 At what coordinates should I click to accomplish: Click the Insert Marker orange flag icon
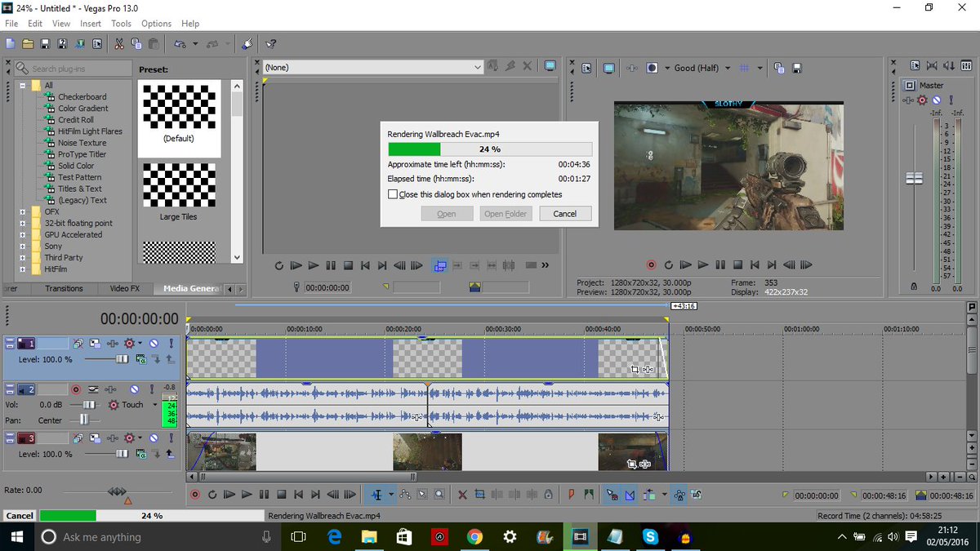click(x=572, y=495)
